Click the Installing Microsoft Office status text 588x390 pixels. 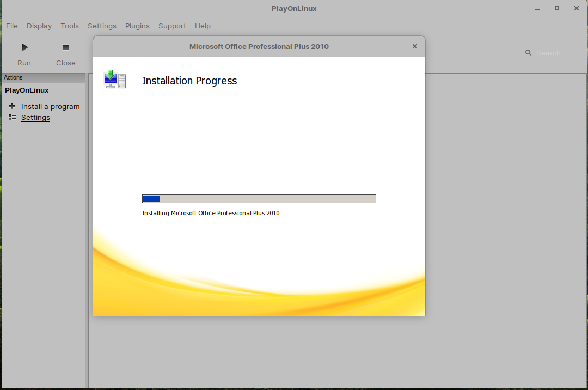pos(213,213)
